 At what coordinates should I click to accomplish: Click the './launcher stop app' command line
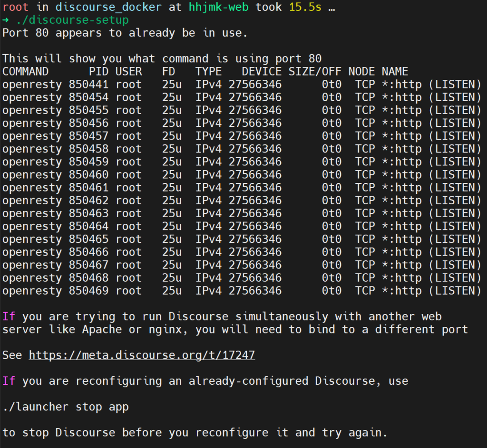(x=66, y=407)
